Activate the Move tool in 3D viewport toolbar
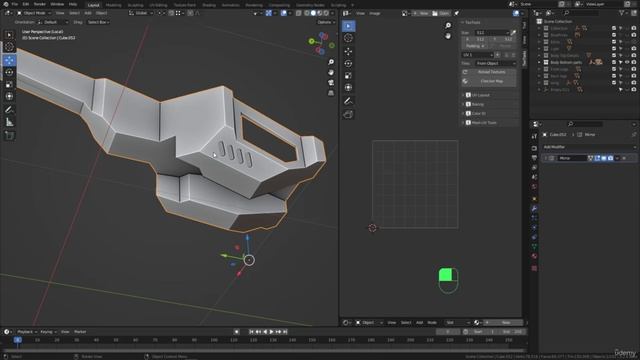640x360 pixels. [x=9, y=60]
